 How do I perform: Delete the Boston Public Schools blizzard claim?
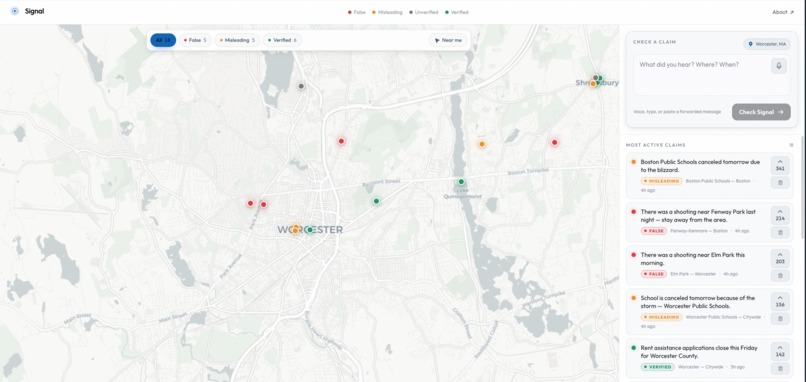click(780, 183)
